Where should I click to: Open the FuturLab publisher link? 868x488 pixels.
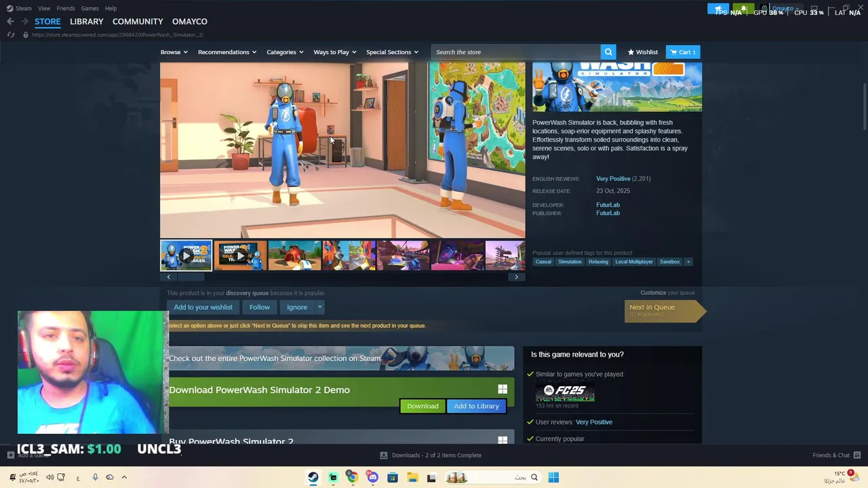tap(608, 213)
